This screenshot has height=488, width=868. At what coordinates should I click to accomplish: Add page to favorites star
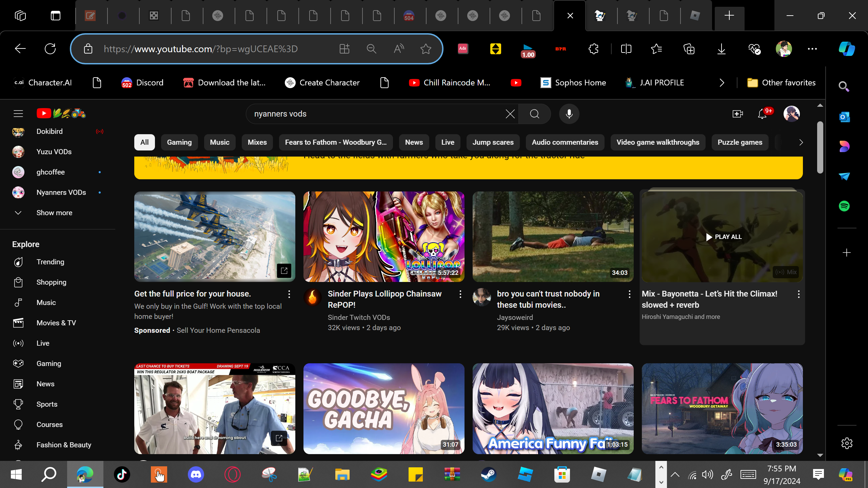point(426,49)
